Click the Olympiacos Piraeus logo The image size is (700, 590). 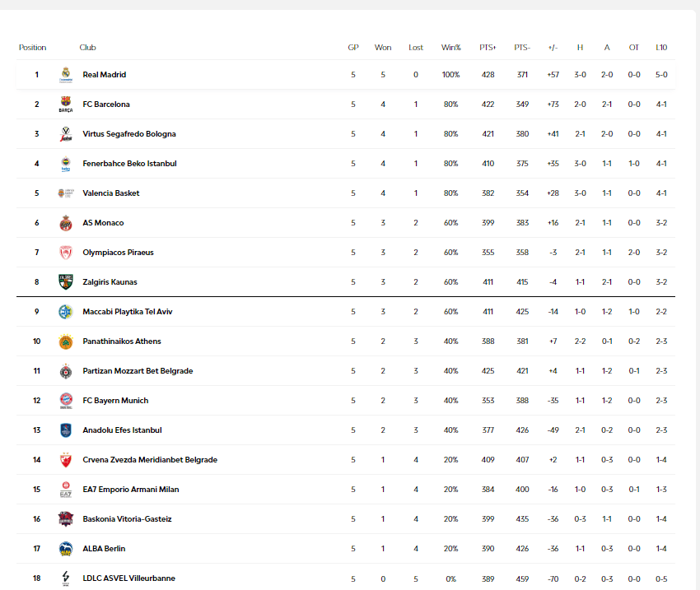(66, 253)
